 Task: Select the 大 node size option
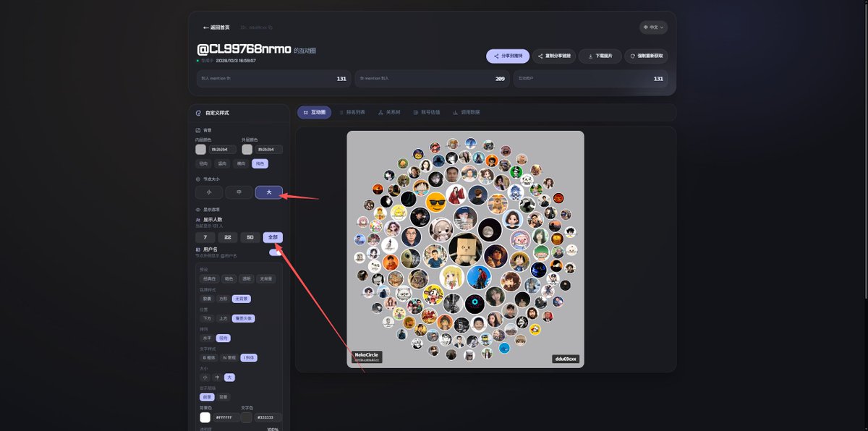point(269,192)
